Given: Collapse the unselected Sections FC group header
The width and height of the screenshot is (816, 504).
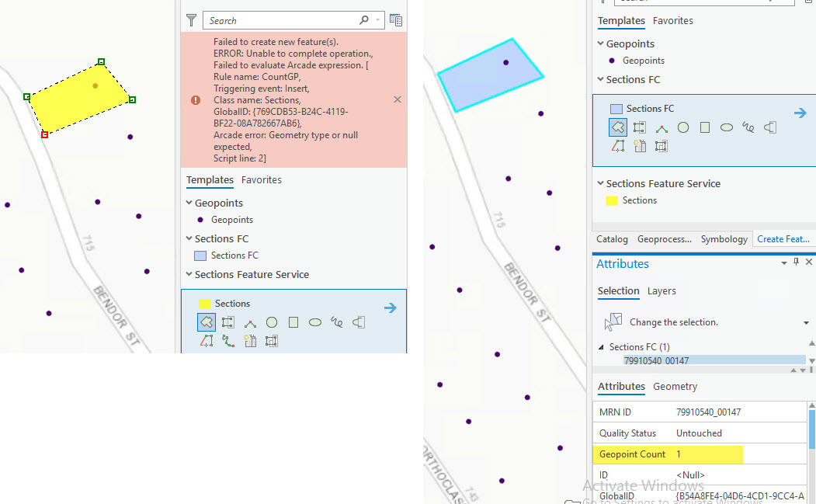Looking at the screenshot, I should point(189,238).
